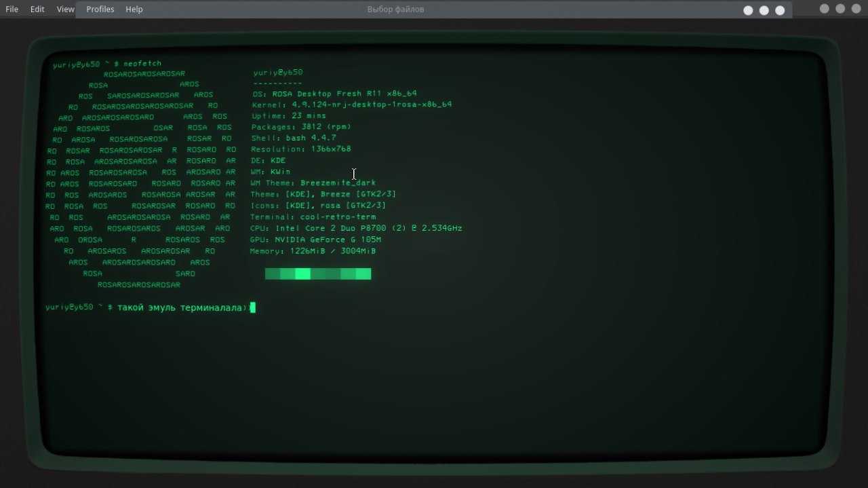Image resolution: width=868 pixels, height=488 pixels.
Task: Click the 'Uptime: 23 mins' line
Action: 289,116
